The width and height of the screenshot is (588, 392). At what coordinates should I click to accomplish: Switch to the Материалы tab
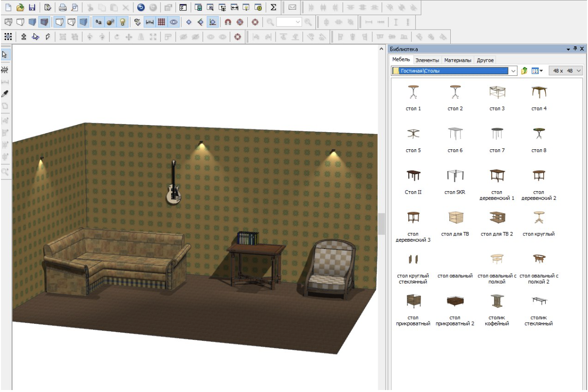[458, 60]
